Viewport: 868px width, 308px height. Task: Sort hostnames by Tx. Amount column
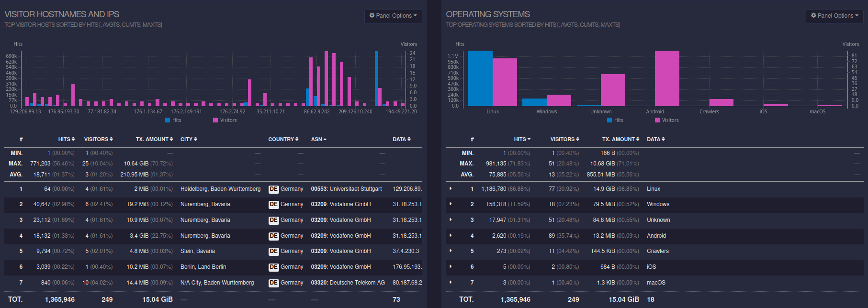click(x=154, y=139)
